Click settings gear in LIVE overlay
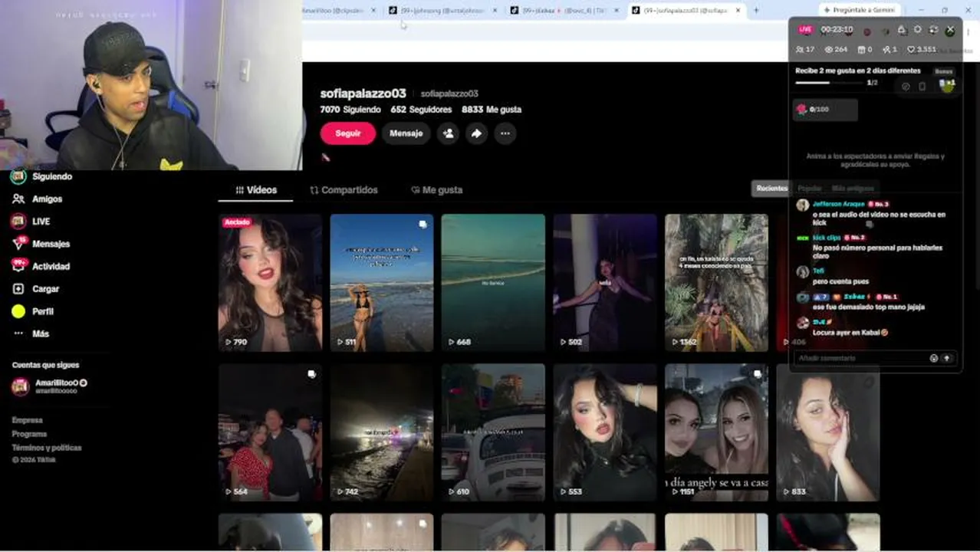 tap(918, 30)
